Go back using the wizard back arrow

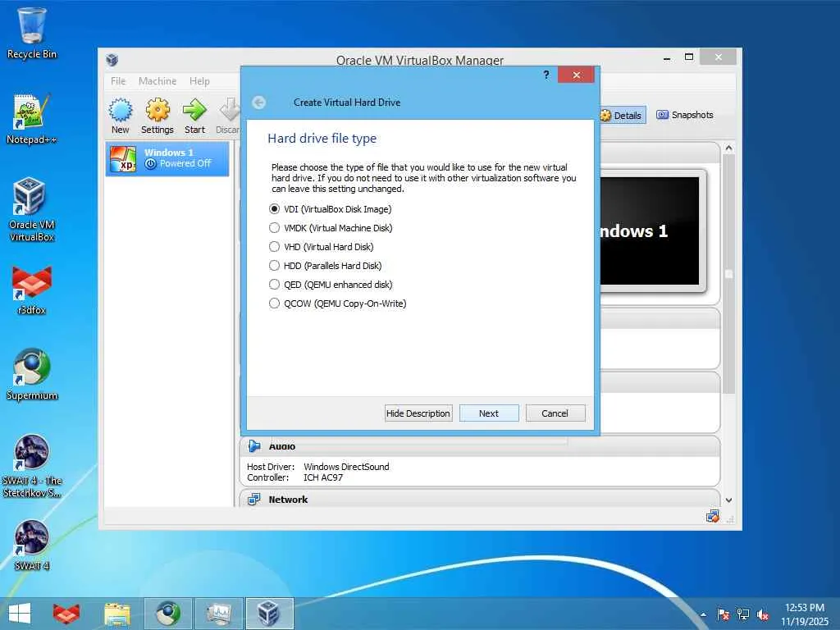pyautogui.click(x=258, y=103)
